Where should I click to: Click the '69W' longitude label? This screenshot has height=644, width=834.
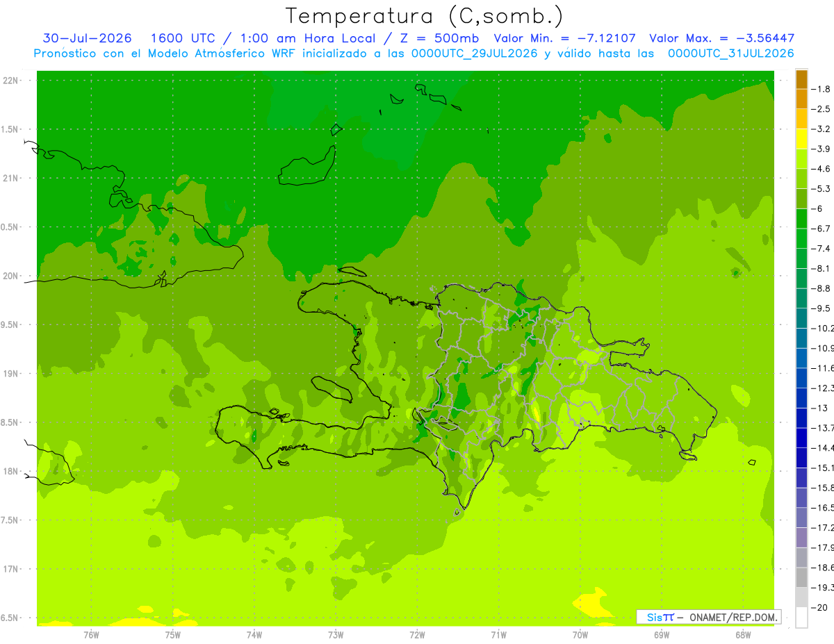point(662,635)
